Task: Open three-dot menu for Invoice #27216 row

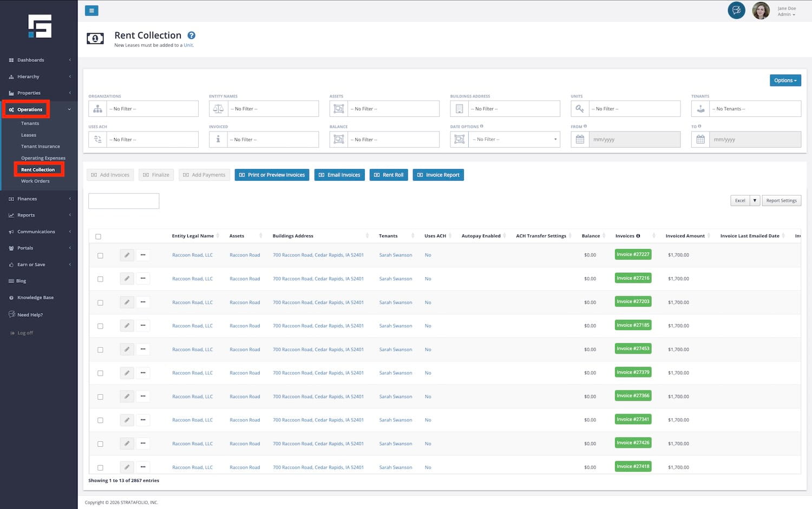Action: [x=143, y=278]
